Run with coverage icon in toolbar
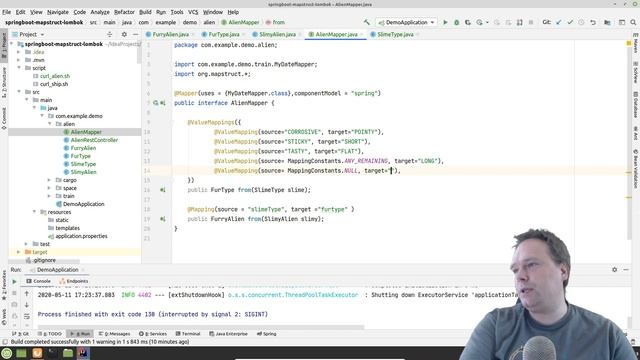This screenshot has height=360, width=640. (468, 22)
